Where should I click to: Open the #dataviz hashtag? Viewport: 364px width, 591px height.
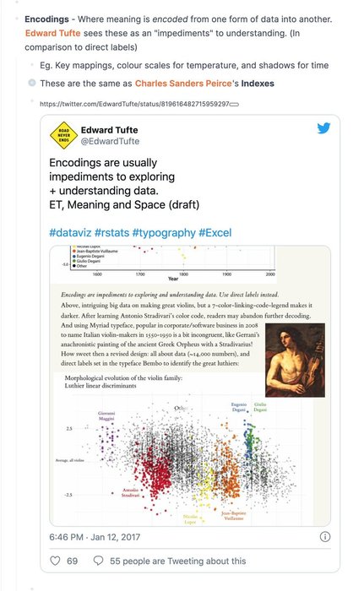70,232
